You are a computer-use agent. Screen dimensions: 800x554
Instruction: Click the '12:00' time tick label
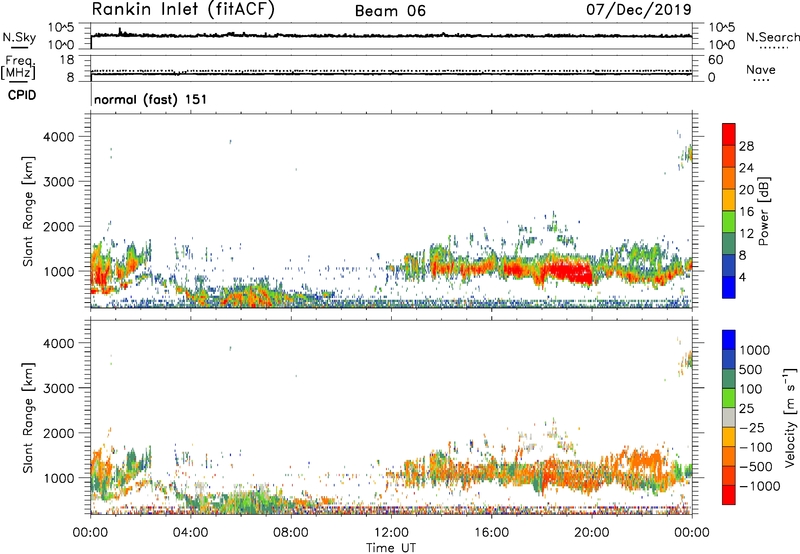tap(391, 533)
